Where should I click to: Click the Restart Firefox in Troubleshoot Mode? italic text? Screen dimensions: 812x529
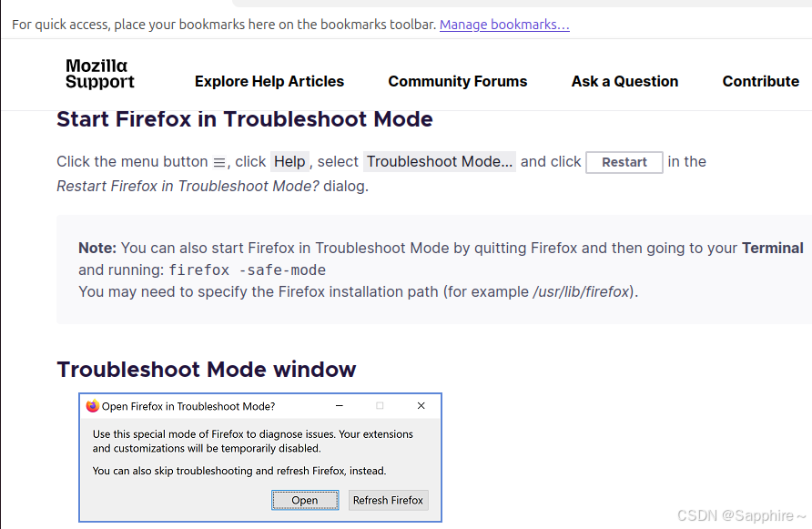tap(188, 186)
